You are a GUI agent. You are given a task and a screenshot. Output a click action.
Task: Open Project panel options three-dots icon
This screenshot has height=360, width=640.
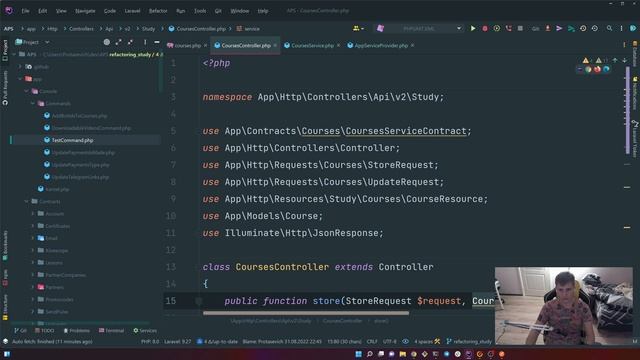coord(145,42)
